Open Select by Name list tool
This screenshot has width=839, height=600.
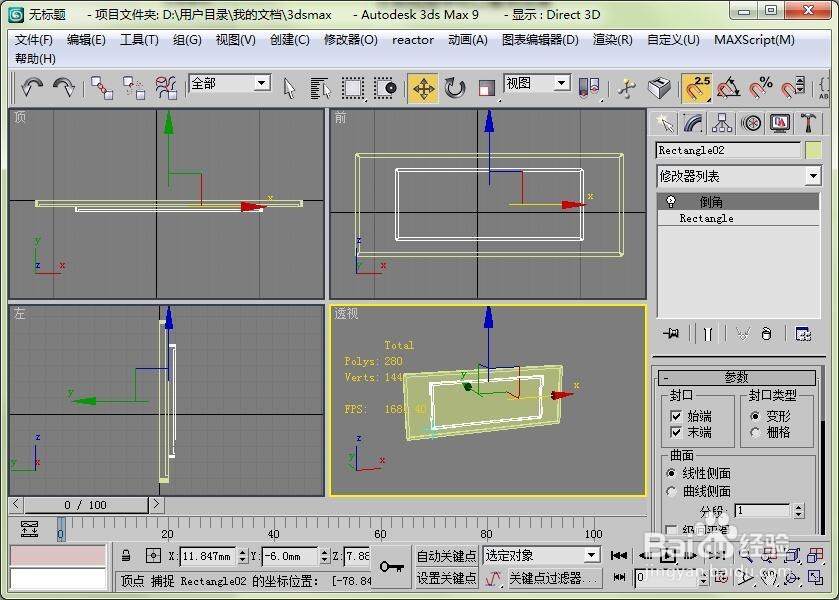(x=321, y=88)
